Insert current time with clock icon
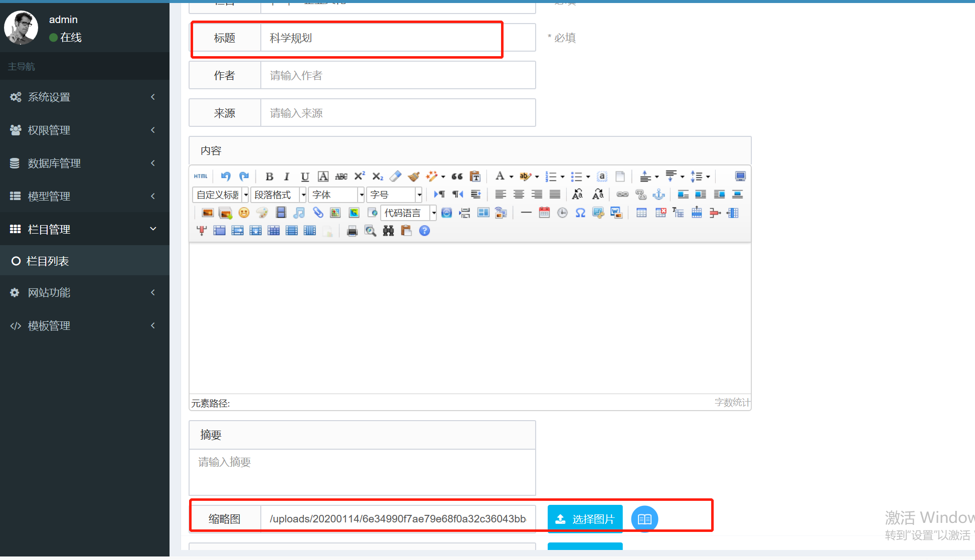This screenshot has width=975, height=560. pos(562,213)
